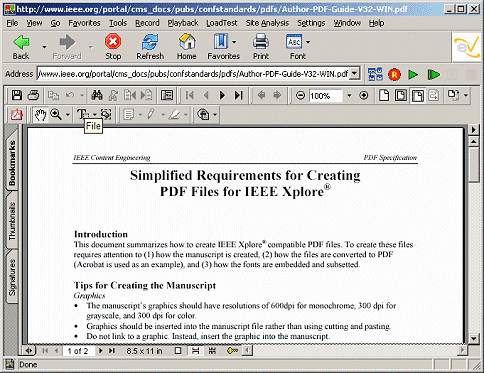This screenshot has width=484, height=373.
Task: Set Fit in Window page view
Action: tap(400, 96)
